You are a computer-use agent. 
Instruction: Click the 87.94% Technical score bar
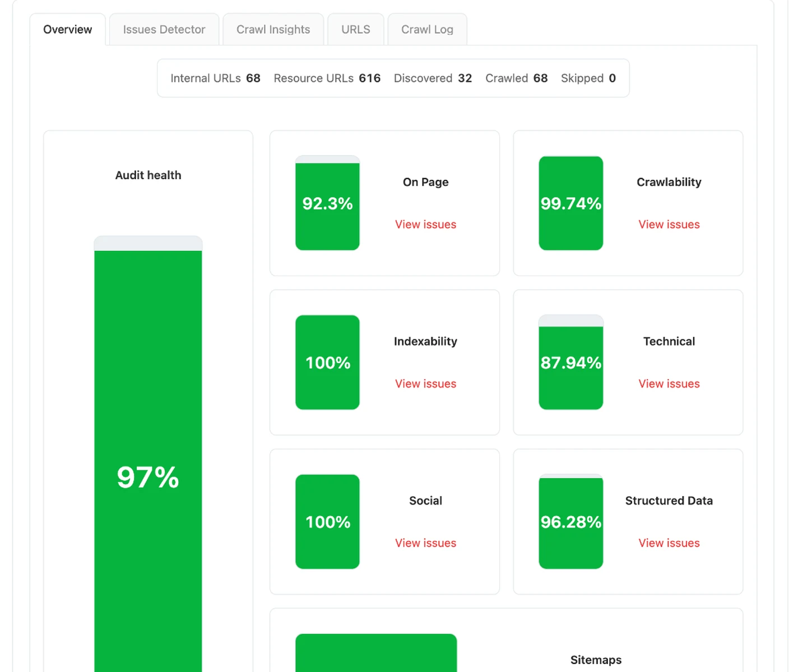point(571,362)
